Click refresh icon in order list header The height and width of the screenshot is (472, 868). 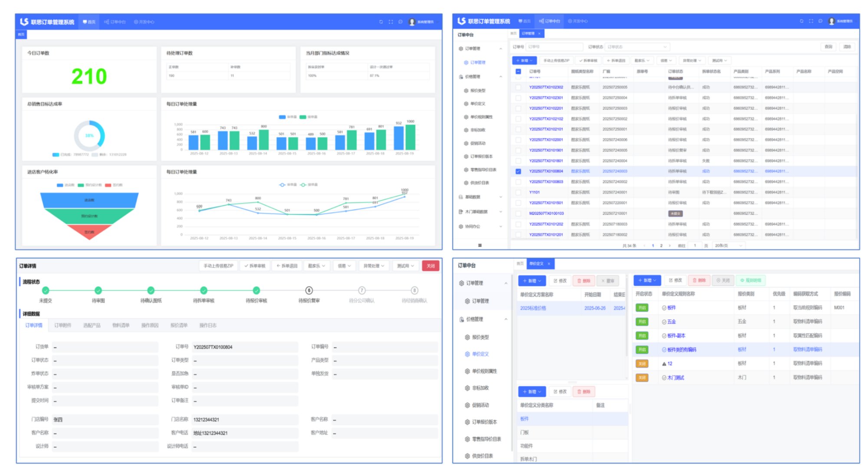(801, 21)
